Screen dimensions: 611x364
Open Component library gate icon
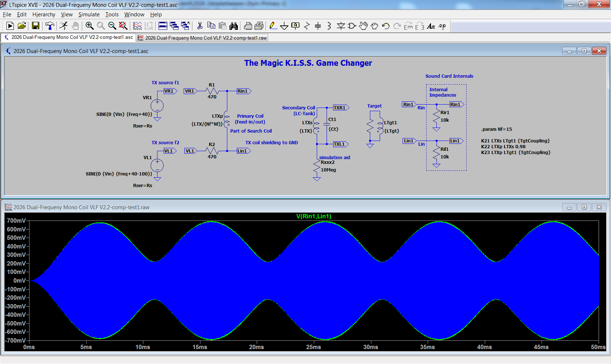352,26
